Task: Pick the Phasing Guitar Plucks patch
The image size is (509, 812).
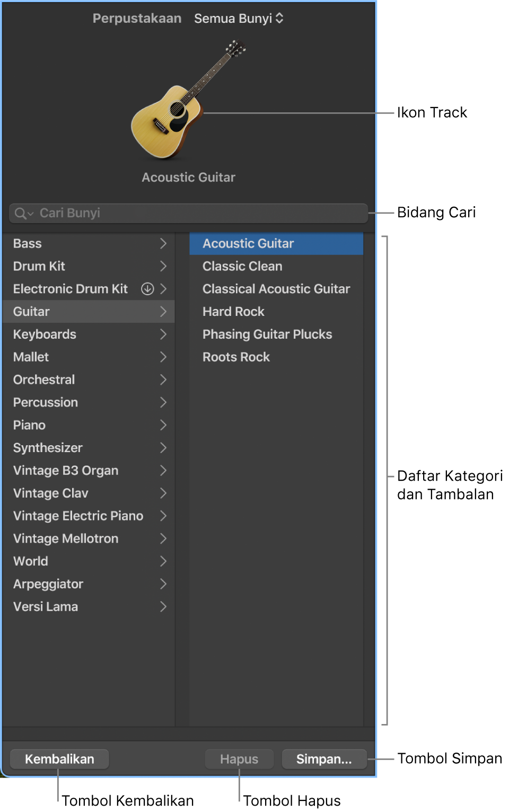Action: point(267,334)
